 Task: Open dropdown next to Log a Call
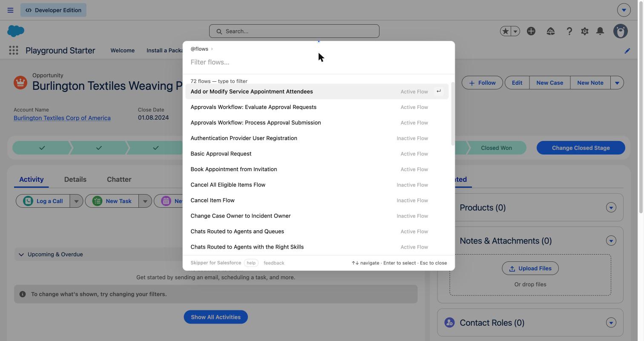[76, 201]
